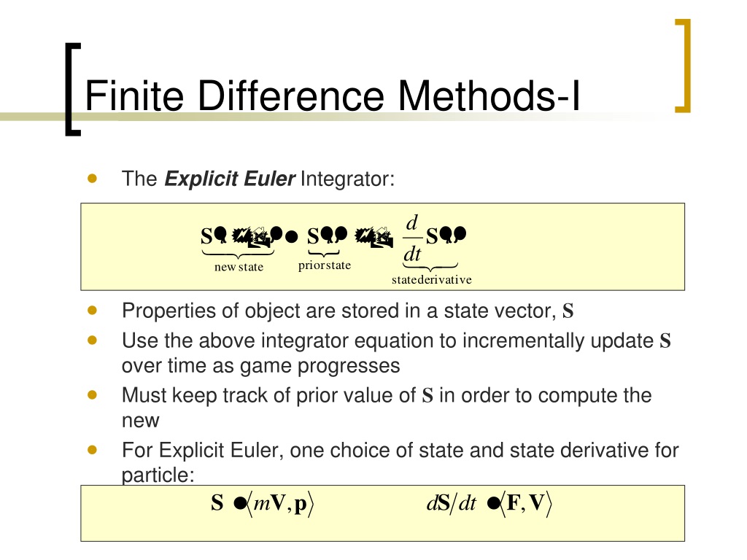Click the text over time as game progresses
747x560 pixels.
pos(260,366)
